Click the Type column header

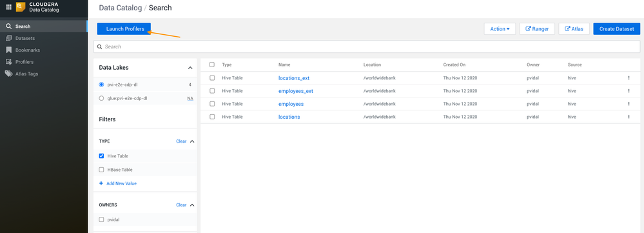(x=227, y=65)
